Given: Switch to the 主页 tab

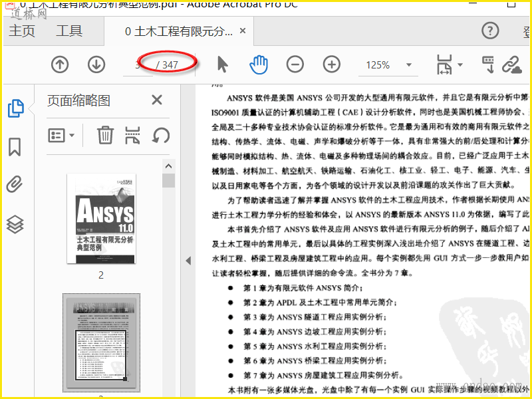Looking at the screenshot, I should (x=22, y=31).
